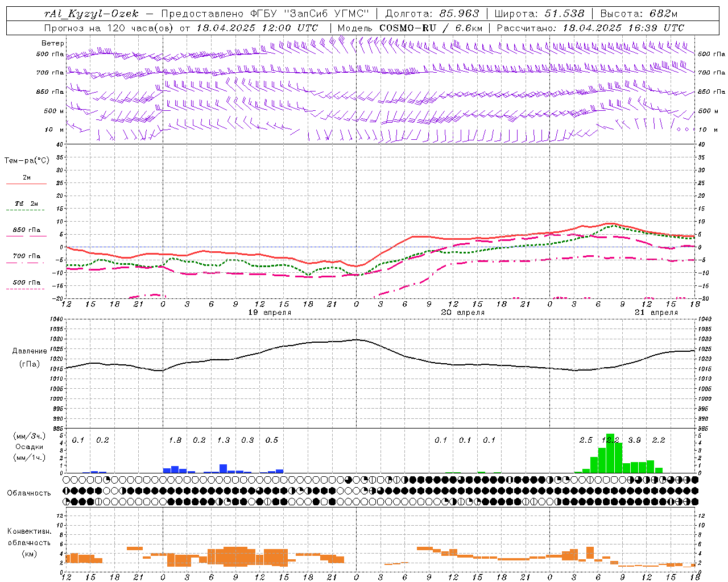Click the 'Конвективн.' convective cloud label
This screenshot has height=582, width=728.
[x=29, y=531]
